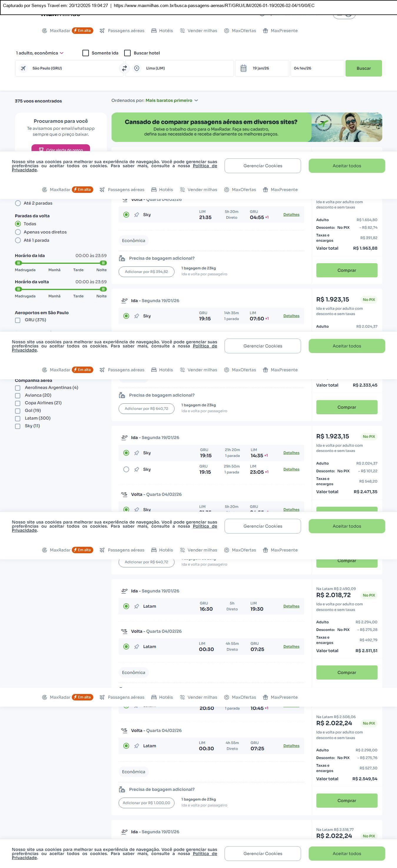Pin the Sky flight lasting 29h 50m

(136, 469)
